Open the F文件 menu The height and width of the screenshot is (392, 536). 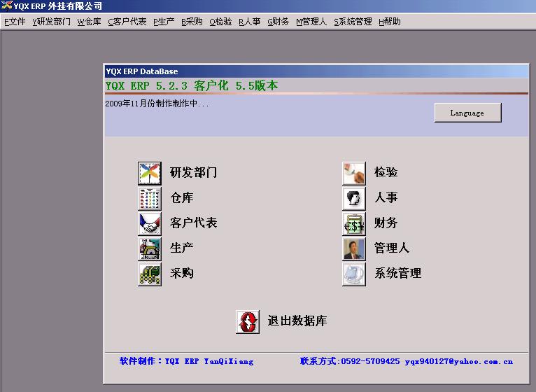click(15, 22)
